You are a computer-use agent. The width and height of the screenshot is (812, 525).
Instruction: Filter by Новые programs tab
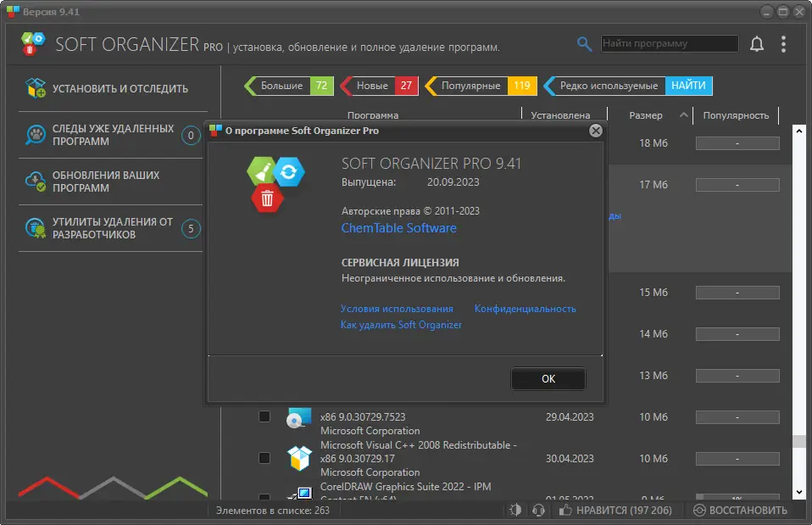pyautogui.click(x=379, y=86)
